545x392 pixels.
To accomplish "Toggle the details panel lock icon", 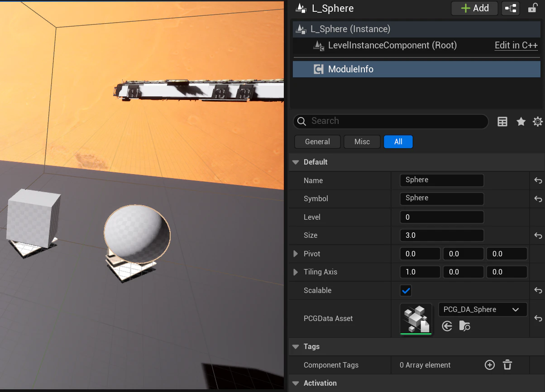I will (x=533, y=8).
